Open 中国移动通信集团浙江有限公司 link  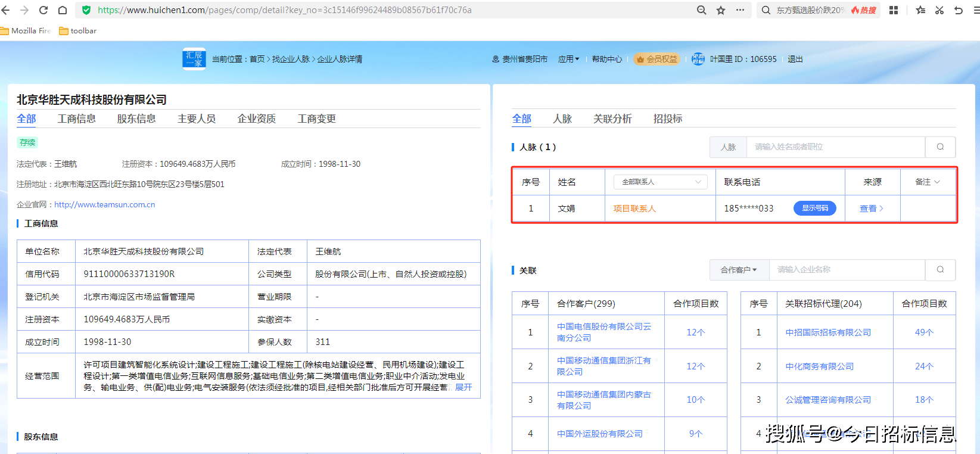(604, 366)
